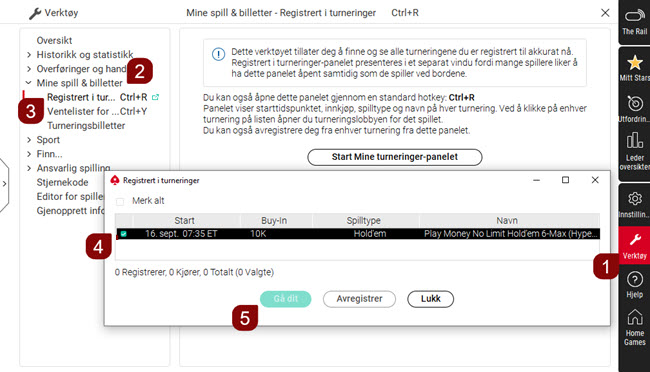Select Ventelister for ... Ctrl+Y item
Viewport: 650px width, 372px height.
pos(97,111)
